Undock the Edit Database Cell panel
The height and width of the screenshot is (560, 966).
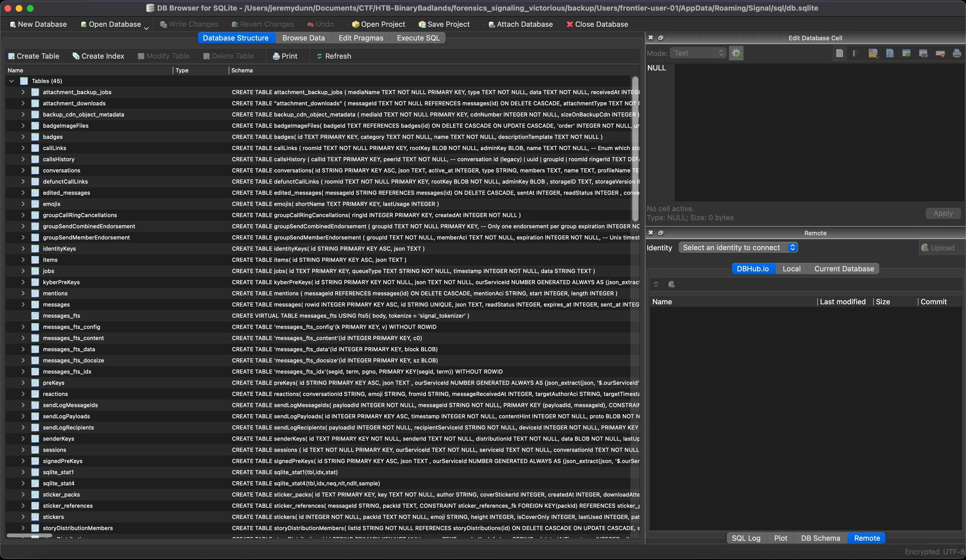click(660, 37)
